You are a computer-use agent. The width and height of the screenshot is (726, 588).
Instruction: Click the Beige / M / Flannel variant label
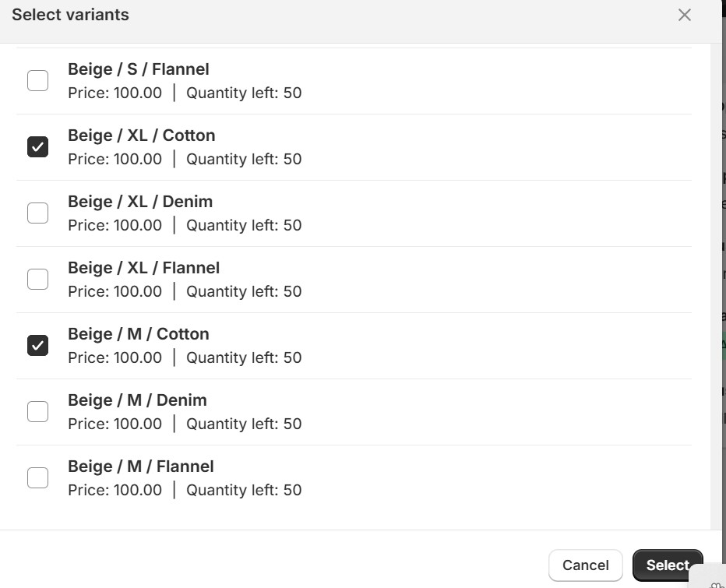[x=140, y=467]
